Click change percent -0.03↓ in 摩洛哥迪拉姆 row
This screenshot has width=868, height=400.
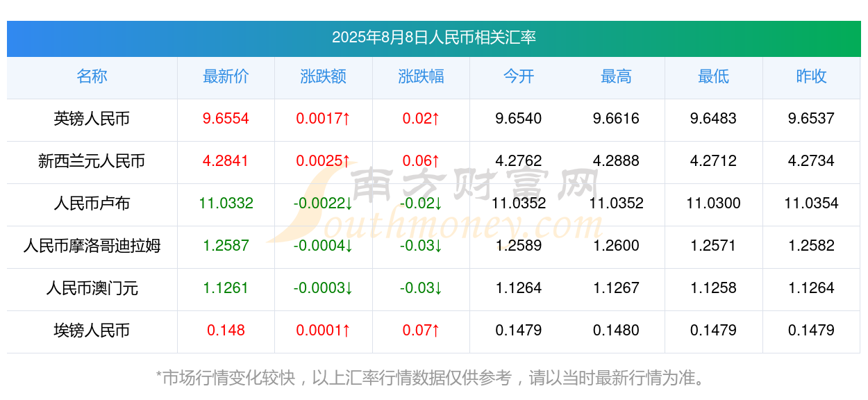coord(421,246)
